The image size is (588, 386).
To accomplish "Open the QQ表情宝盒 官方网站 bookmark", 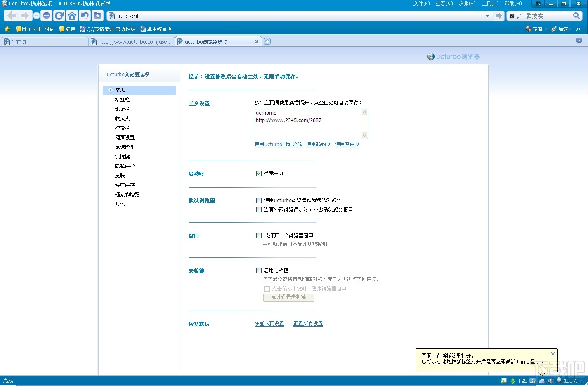I will 108,29.
